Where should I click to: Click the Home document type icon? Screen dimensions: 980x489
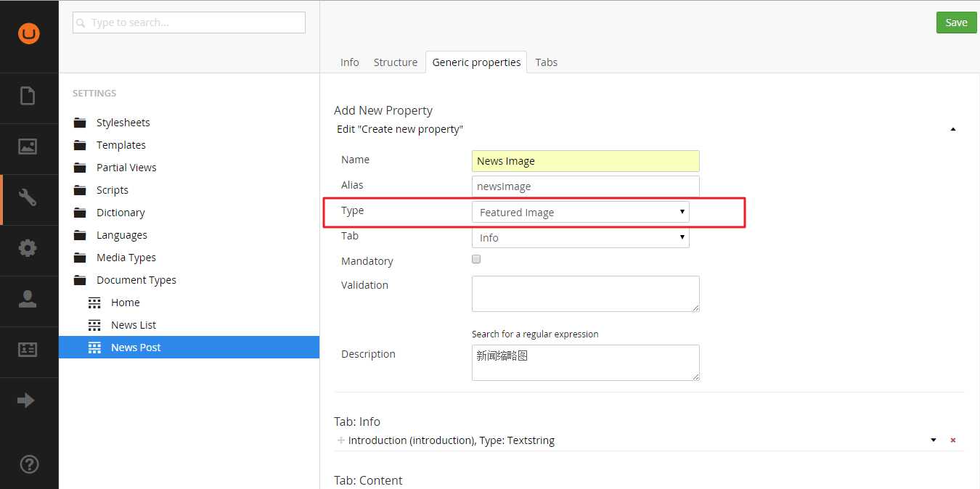(x=94, y=303)
